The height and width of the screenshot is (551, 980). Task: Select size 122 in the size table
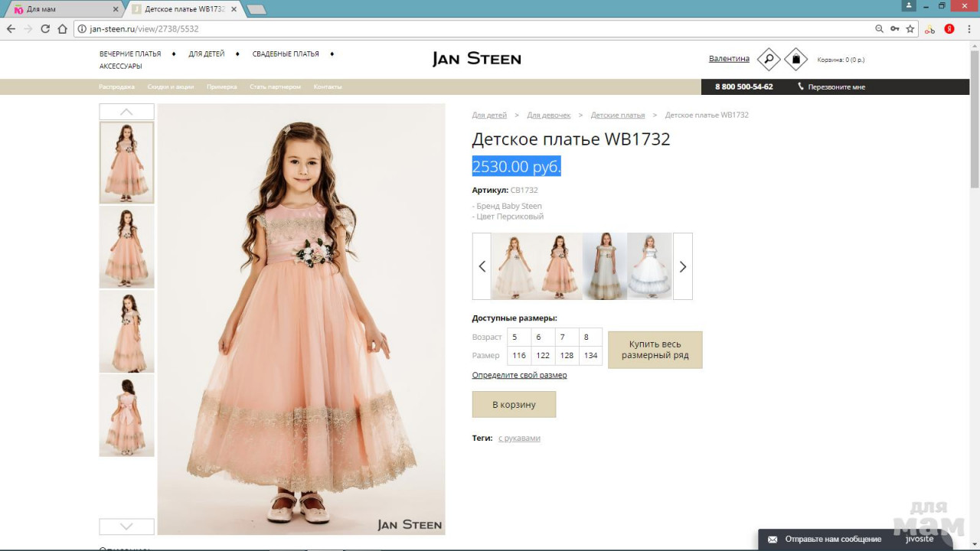[x=543, y=355]
